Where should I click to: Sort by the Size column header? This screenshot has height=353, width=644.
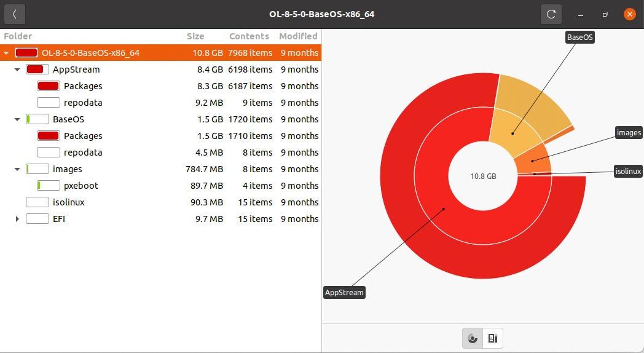tap(204, 36)
